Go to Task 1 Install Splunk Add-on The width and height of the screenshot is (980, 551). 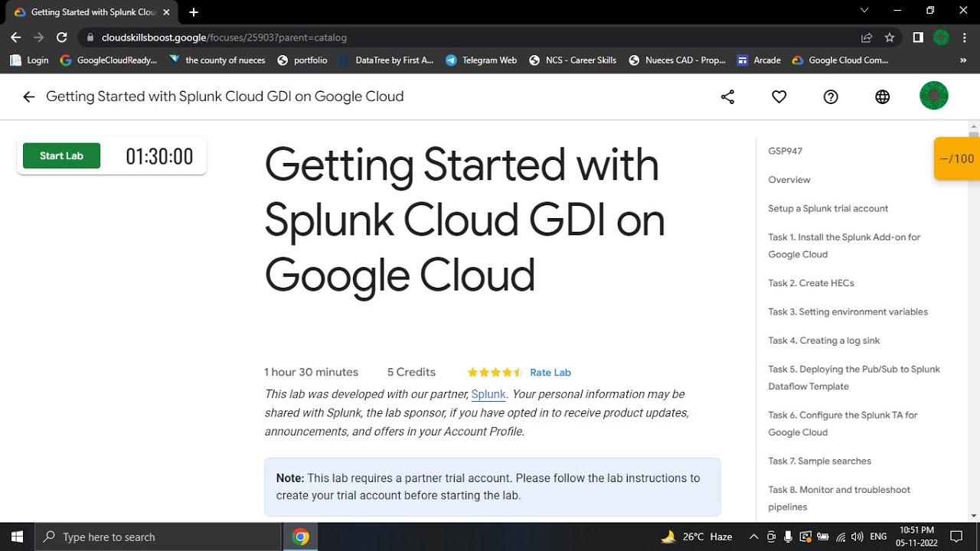[844, 246]
